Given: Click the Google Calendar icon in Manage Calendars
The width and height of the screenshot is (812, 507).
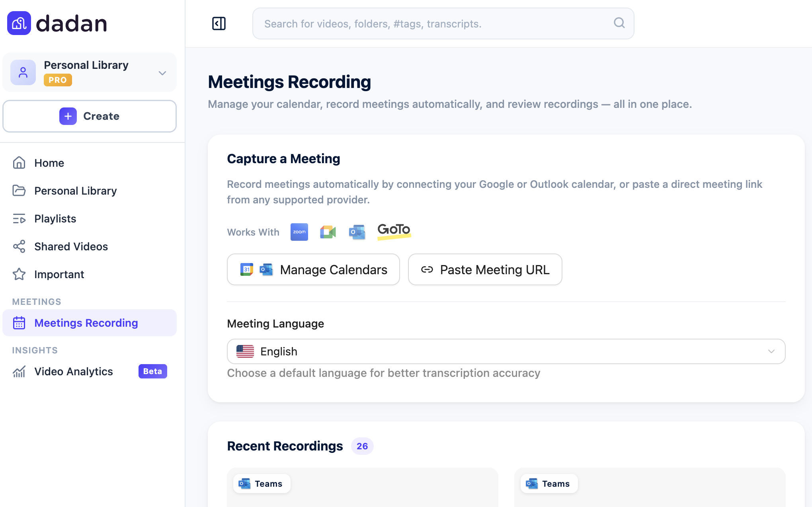Looking at the screenshot, I should (x=247, y=269).
